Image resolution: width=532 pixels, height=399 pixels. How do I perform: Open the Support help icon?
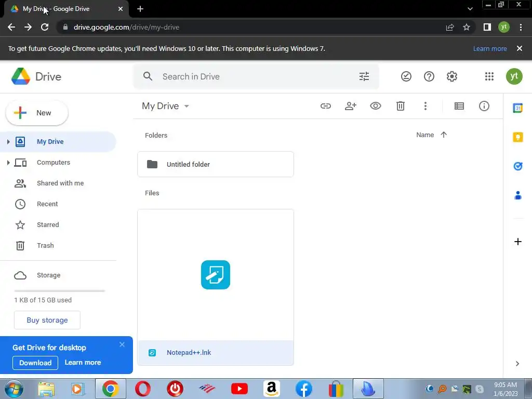tap(429, 76)
